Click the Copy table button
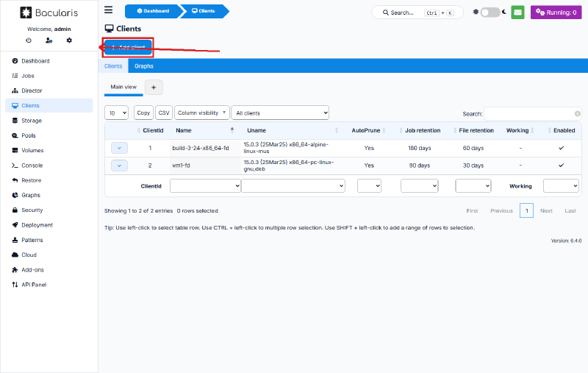 pos(143,113)
